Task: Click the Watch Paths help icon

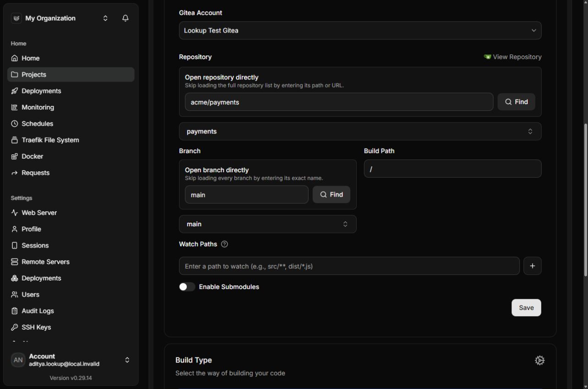Action: [224, 244]
